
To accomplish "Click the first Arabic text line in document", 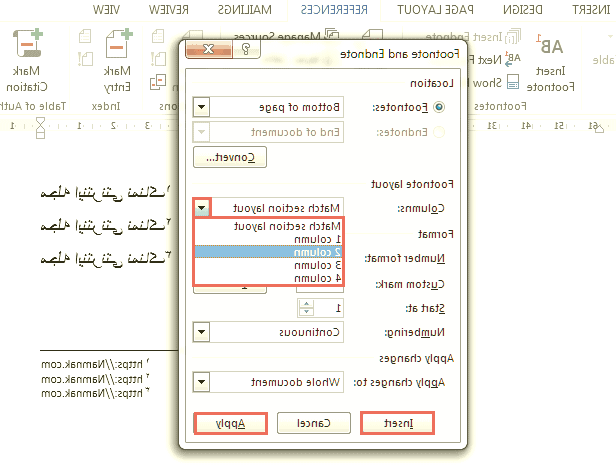I will tap(105, 192).
